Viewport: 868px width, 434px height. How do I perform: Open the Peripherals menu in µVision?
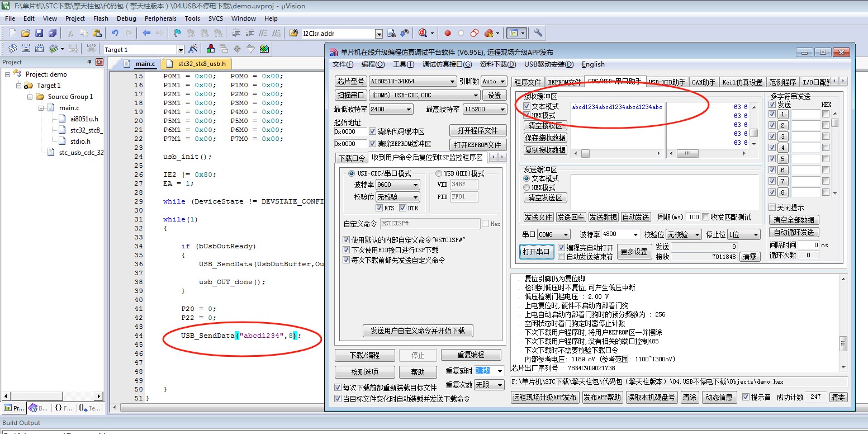[x=160, y=18]
